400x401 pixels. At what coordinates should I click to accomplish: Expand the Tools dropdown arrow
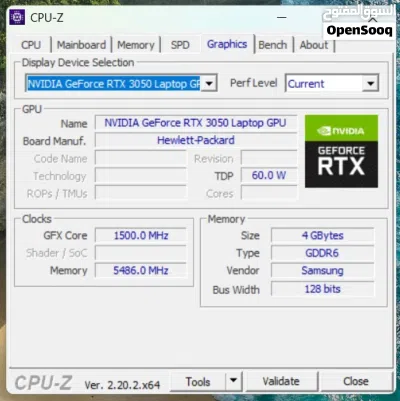point(234,381)
